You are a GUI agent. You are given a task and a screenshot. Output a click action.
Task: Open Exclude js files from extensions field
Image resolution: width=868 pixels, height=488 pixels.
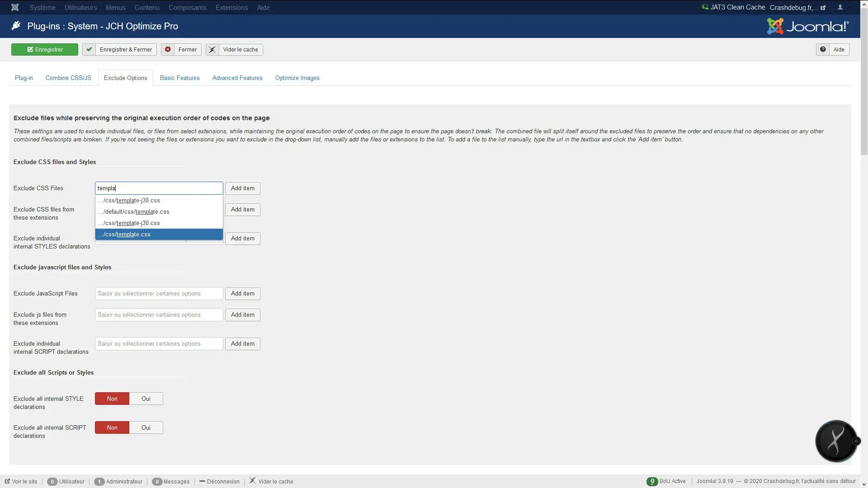click(159, 314)
